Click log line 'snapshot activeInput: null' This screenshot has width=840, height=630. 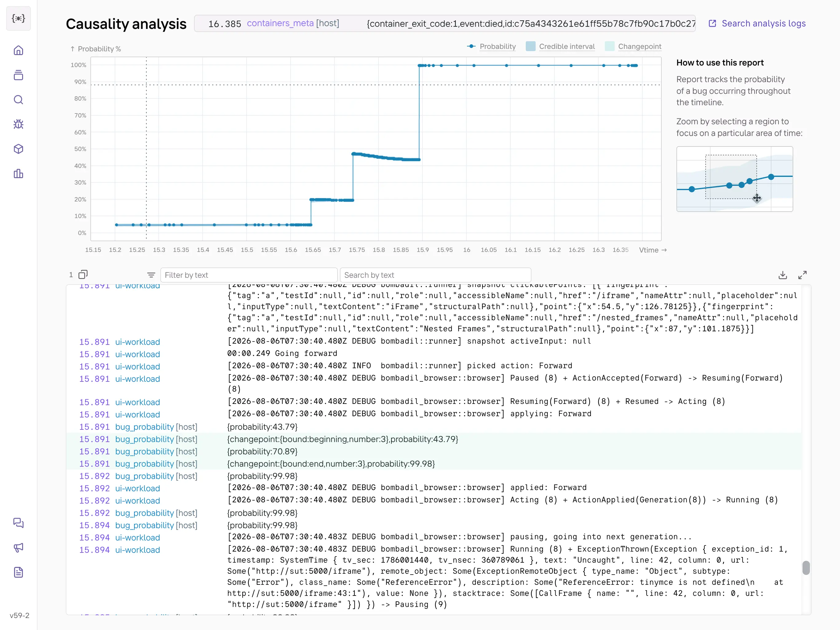coord(434,341)
